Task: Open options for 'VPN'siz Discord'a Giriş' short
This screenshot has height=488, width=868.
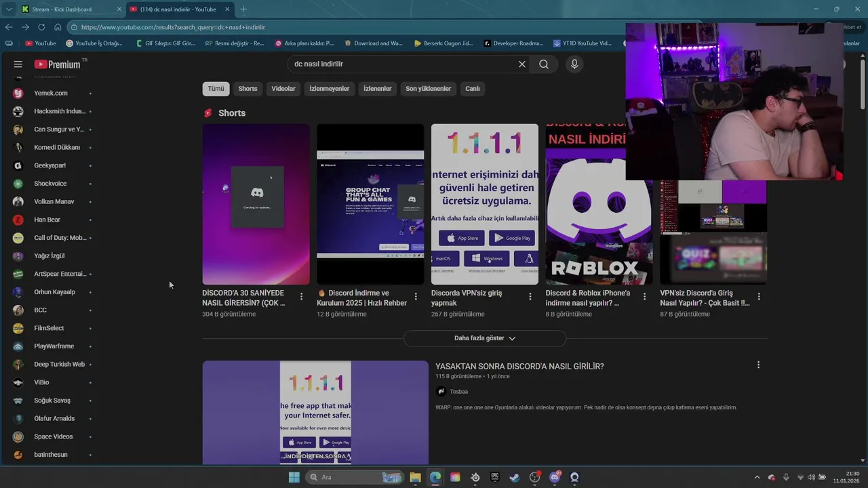Action: click(x=759, y=297)
